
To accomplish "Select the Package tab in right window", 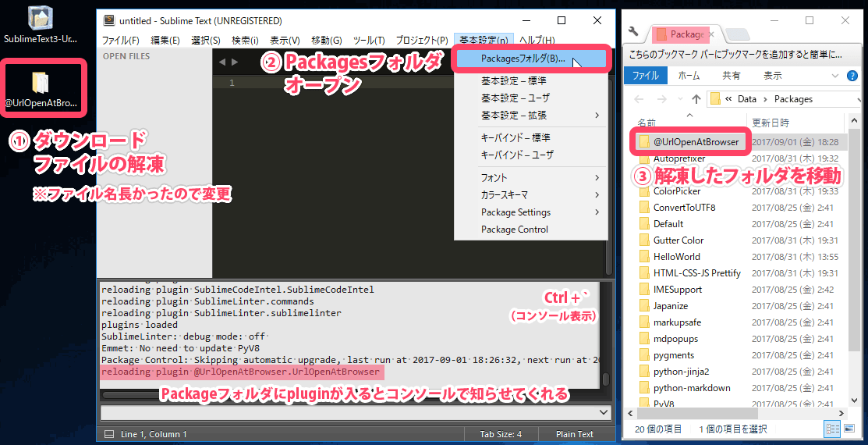I will pyautogui.click(x=684, y=34).
